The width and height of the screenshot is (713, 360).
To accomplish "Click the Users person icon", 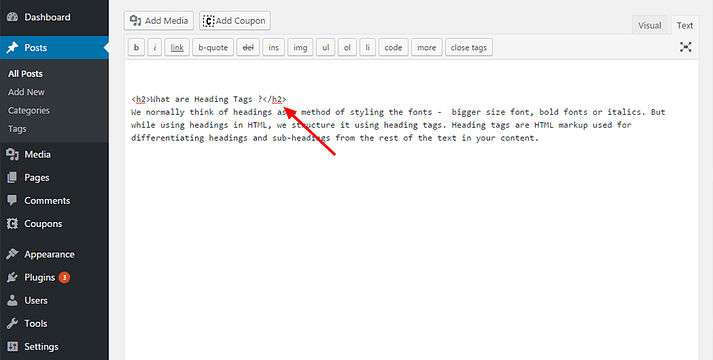I will 12,300.
